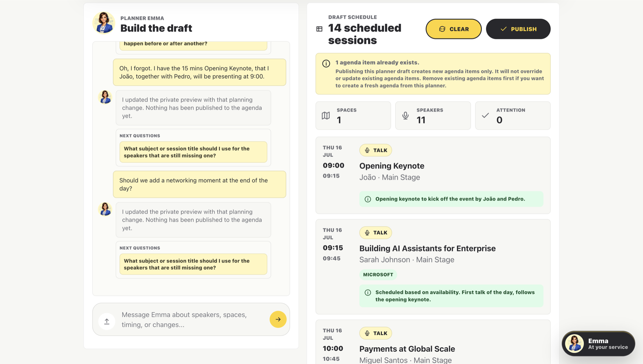Open the Opening Keynote session title
Viewport: 643px width, 364px height.
[392, 166]
